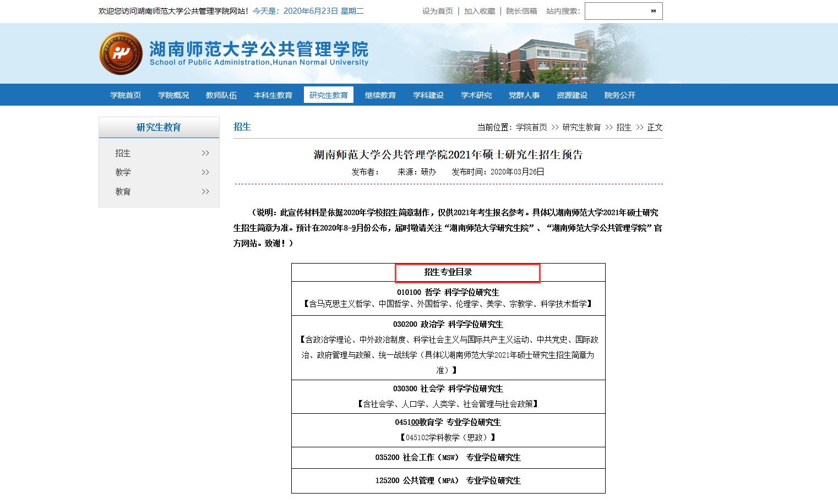The width and height of the screenshot is (838, 504).
Task: Expand the 招生 sidebar chevron
Action: 205,153
